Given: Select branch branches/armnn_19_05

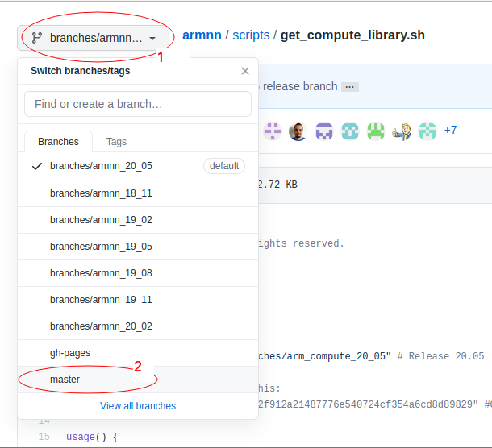Looking at the screenshot, I should [138, 247].
